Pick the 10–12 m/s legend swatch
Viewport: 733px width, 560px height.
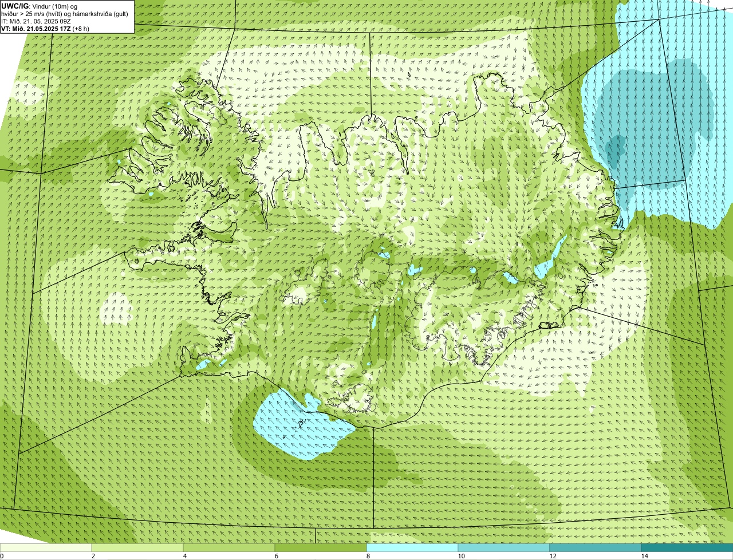coord(504,547)
